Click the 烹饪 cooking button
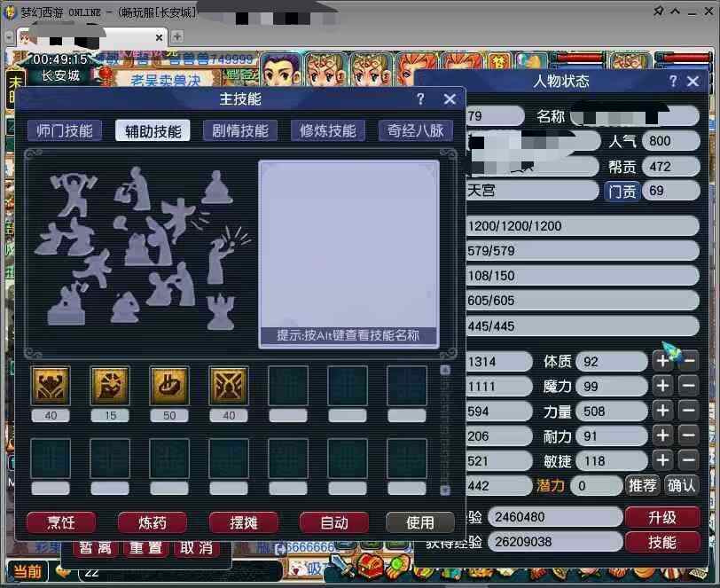This screenshot has height=588, width=720. click(x=61, y=522)
